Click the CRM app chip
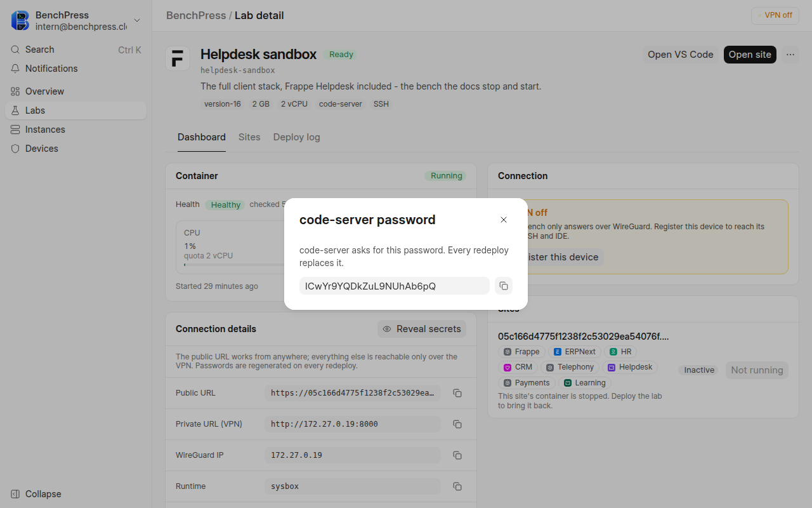This screenshot has height=508, width=812. 518,367
